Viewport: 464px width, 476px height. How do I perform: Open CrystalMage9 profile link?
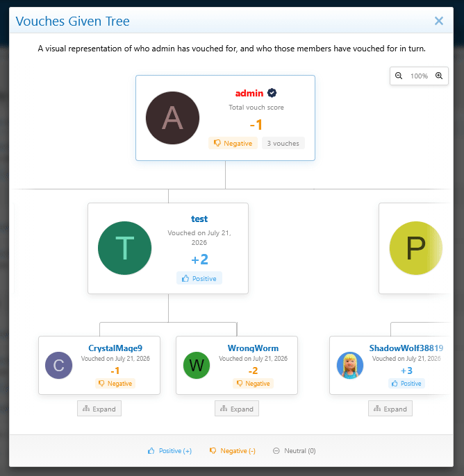[115, 348]
